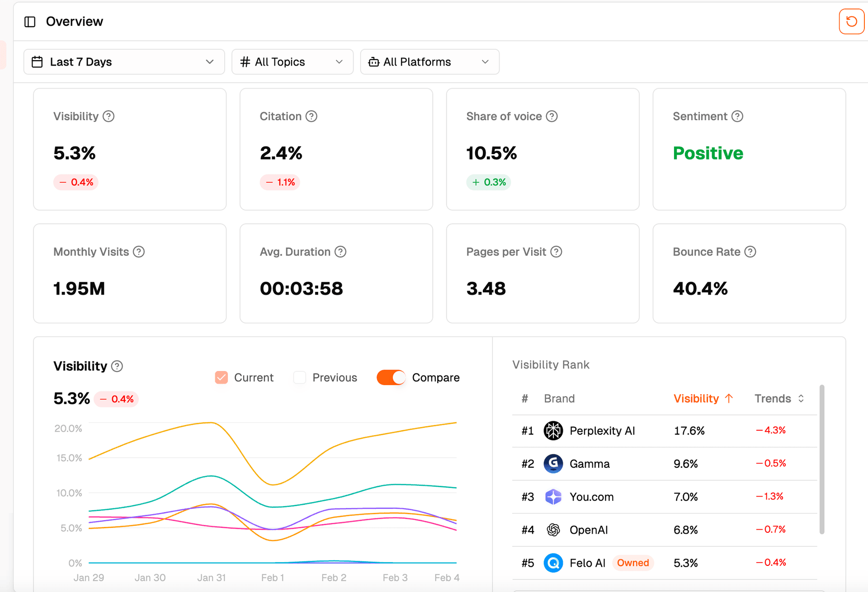Click the Gamma brand logo
Screen dimensions: 868x592
pos(553,464)
